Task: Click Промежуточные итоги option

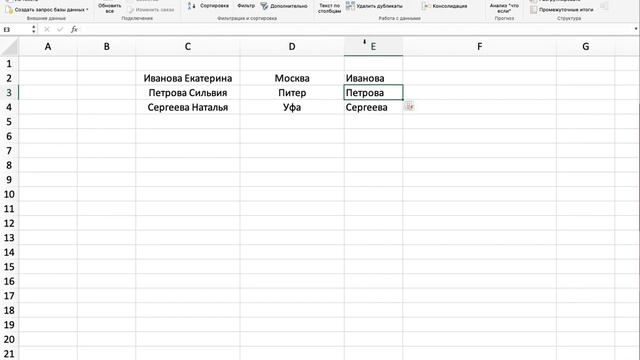Action: pyautogui.click(x=562, y=9)
